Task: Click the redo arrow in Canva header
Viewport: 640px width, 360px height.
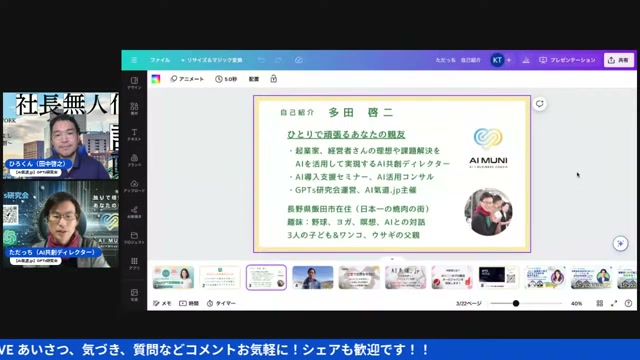Action: pyautogui.click(x=278, y=60)
